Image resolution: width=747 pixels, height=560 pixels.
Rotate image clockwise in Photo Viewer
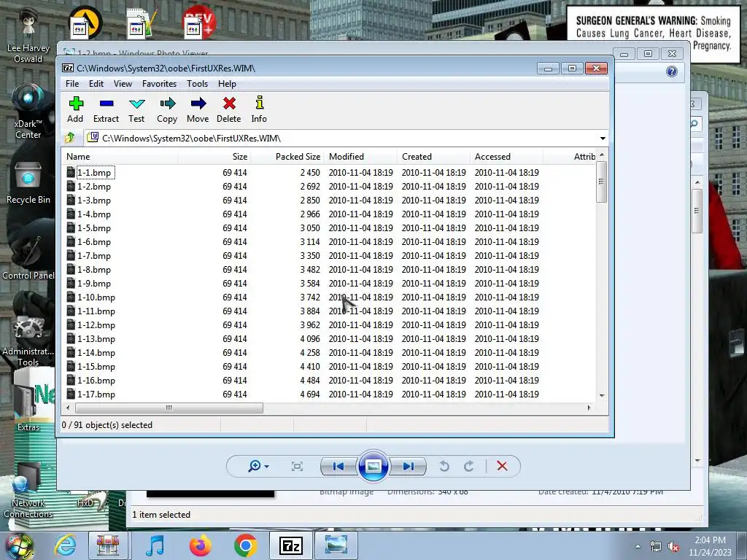point(469,466)
